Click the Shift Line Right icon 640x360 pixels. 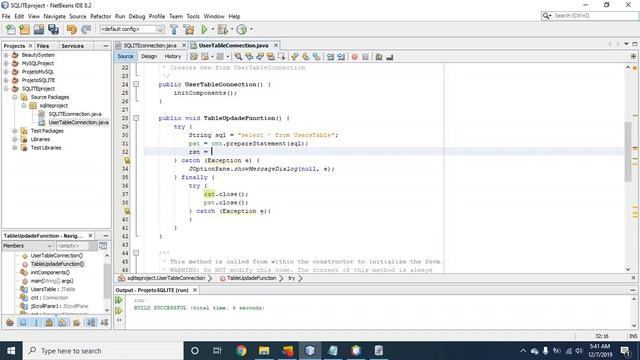click(341, 57)
